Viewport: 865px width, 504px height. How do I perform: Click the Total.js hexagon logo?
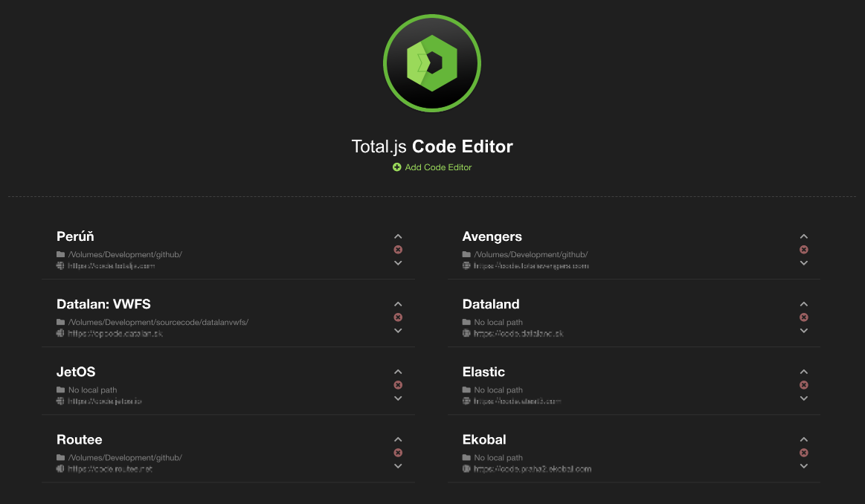pyautogui.click(x=432, y=63)
